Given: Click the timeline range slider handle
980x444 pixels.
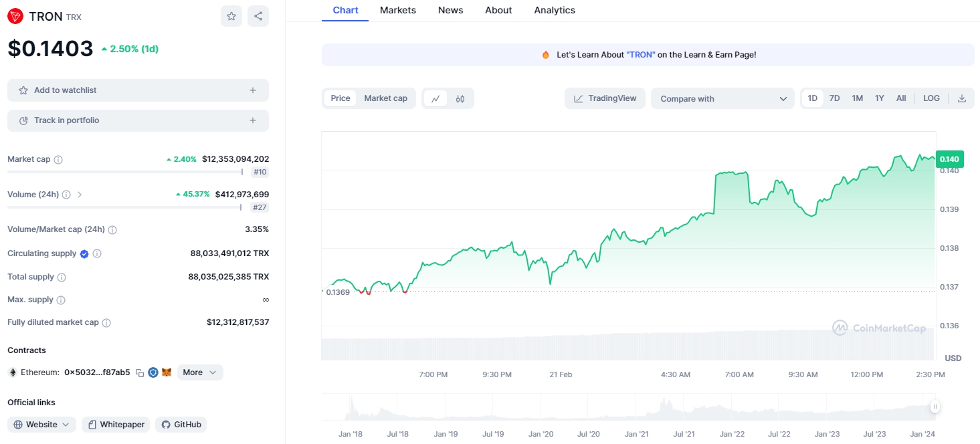Looking at the screenshot, I should 935,407.
